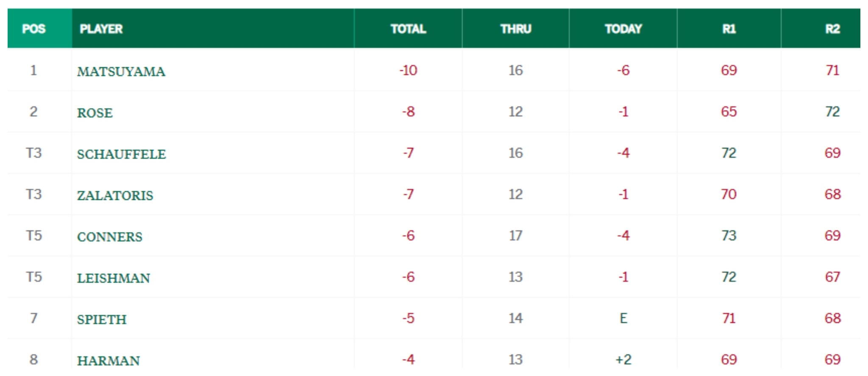Sort by the POS column header
This screenshot has height=376, width=868.
pos(34,29)
